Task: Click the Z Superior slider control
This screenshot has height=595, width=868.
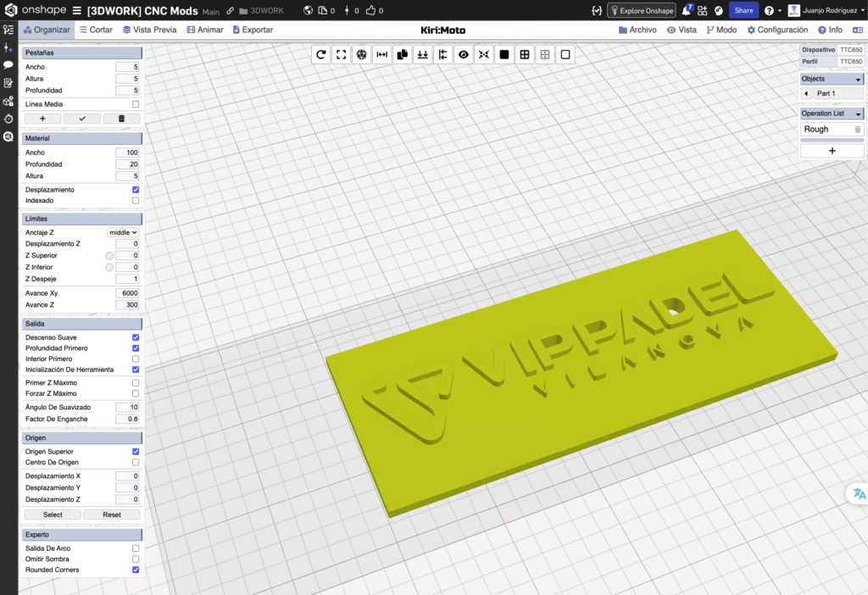Action: click(110, 255)
